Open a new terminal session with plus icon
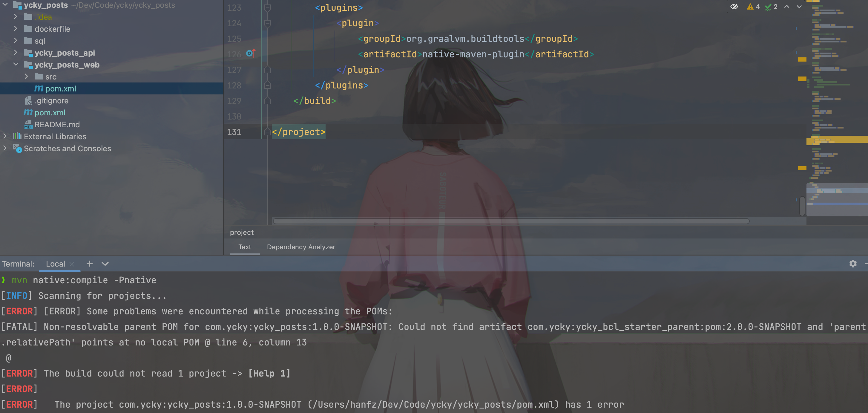The image size is (868, 413). point(89,264)
